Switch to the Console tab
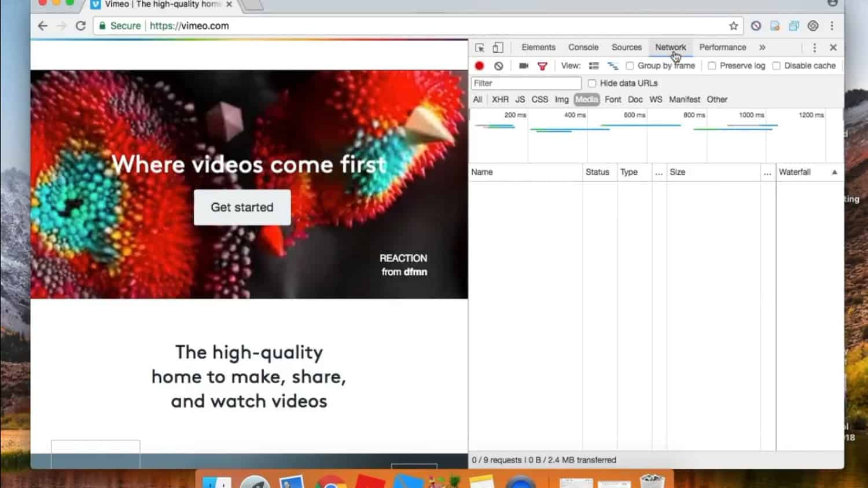Viewport: 868px width, 488px height. (583, 47)
